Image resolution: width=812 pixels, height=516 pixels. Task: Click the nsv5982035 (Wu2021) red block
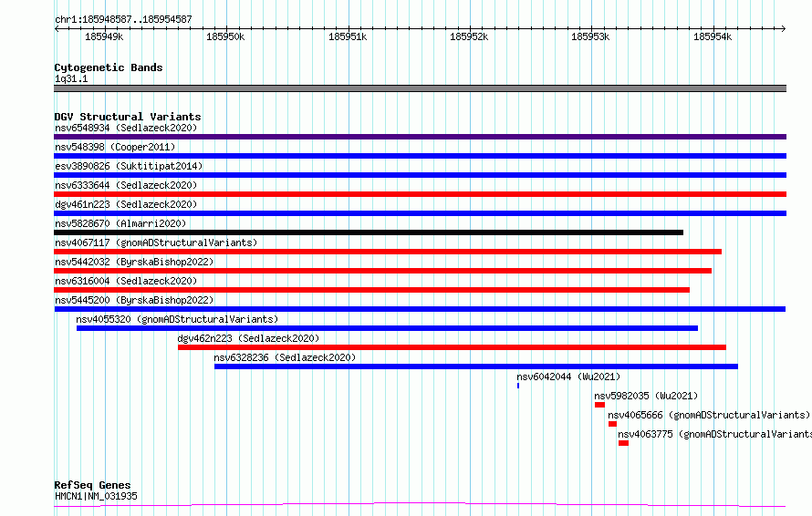599,405
